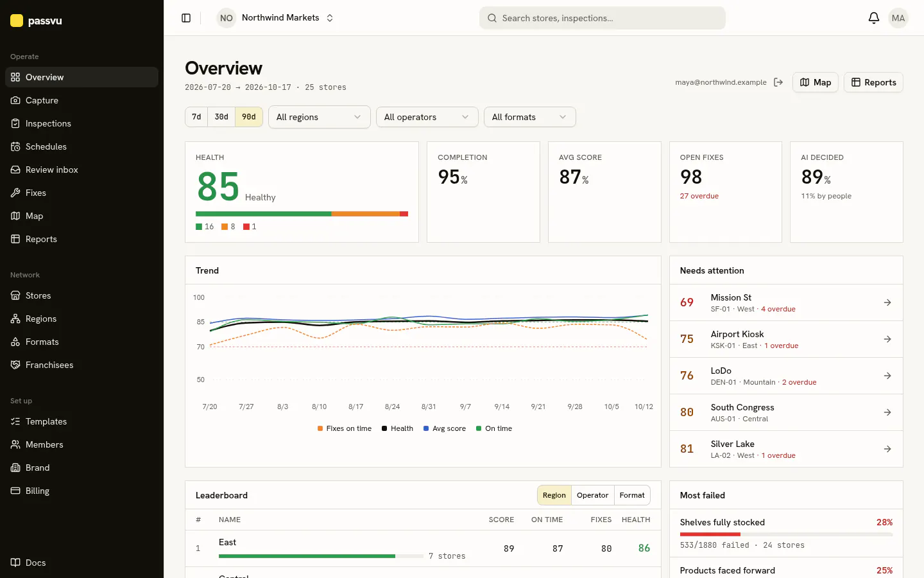Click the Docs book icon

click(x=15, y=563)
